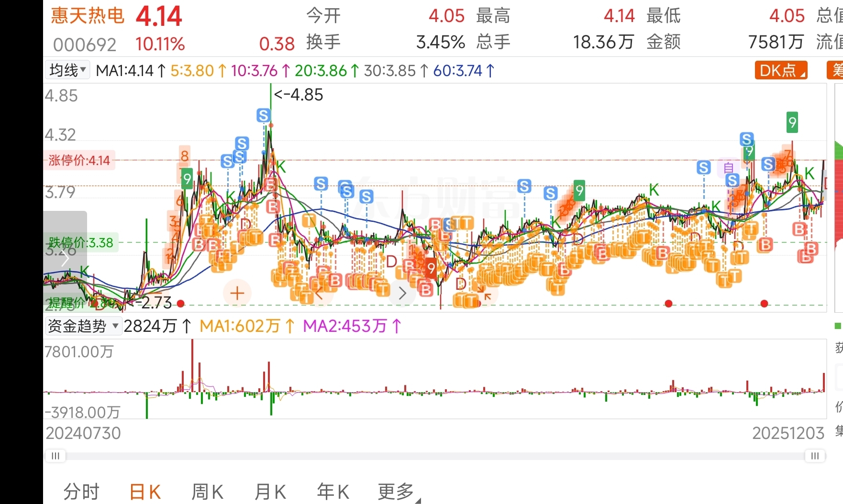Open the 均线 indicator dropdown
The width and height of the screenshot is (843, 504).
tap(67, 70)
